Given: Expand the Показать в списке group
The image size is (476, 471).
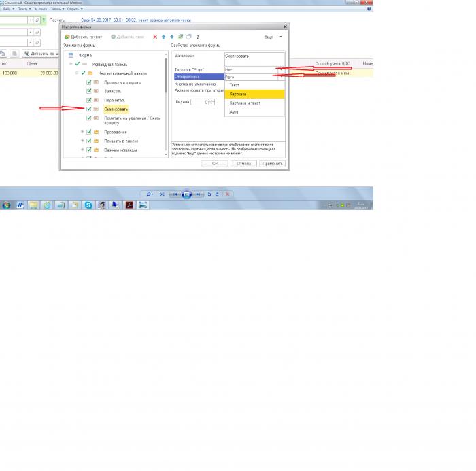Looking at the screenshot, I should tap(82, 141).
